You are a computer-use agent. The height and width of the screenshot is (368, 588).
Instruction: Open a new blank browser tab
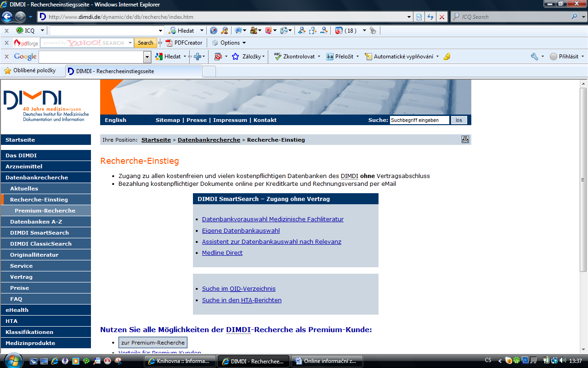(x=209, y=71)
